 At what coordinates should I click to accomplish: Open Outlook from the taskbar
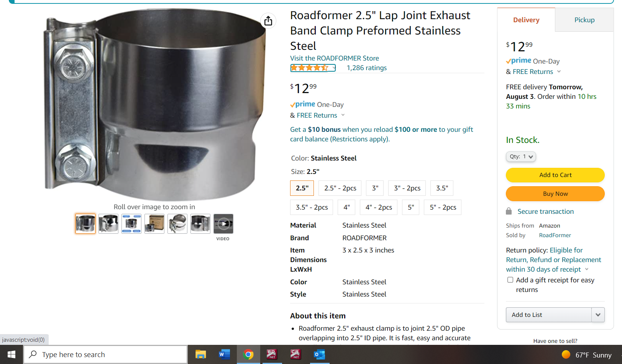coord(319,354)
